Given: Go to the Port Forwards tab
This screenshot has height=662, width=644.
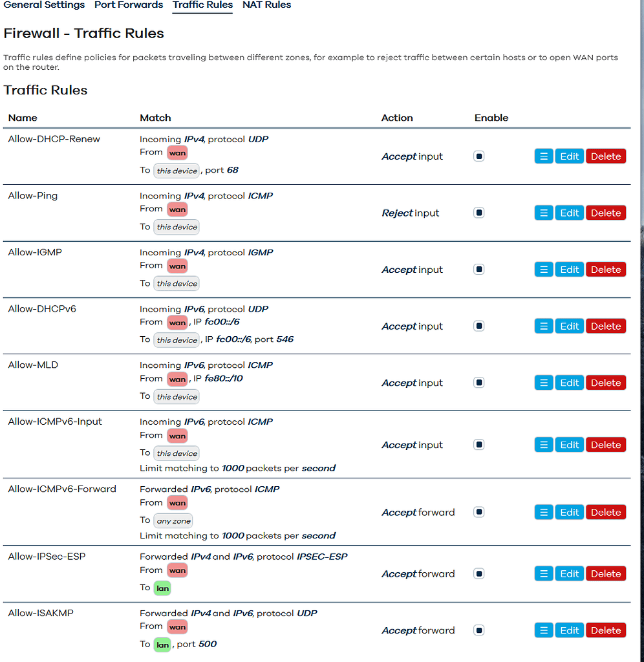Looking at the screenshot, I should 128,5.
